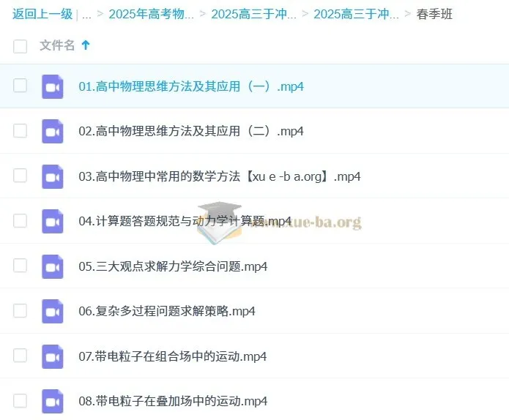Screen dimensions: 509x420
Task: Tick checkbox for 05.三大观点求解力学综合问题
Action: pyautogui.click(x=20, y=266)
